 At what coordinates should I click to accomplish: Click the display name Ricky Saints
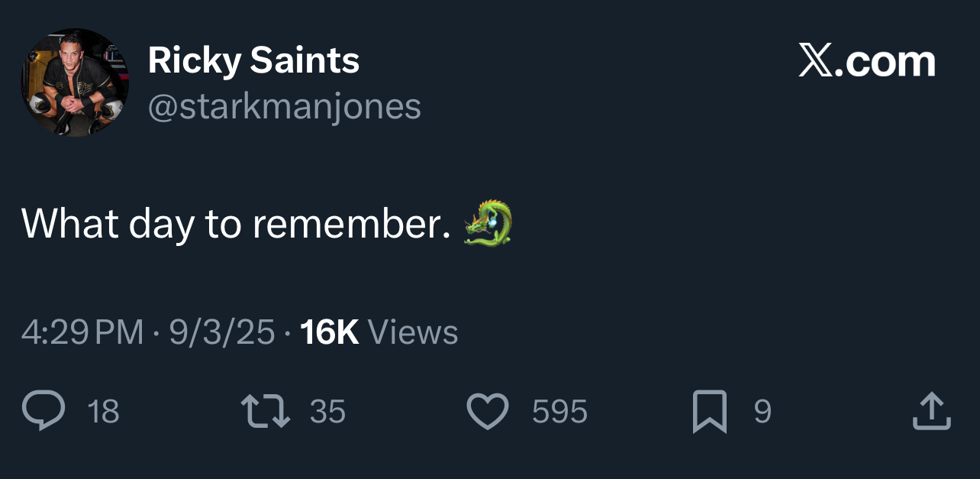click(253, 60)
